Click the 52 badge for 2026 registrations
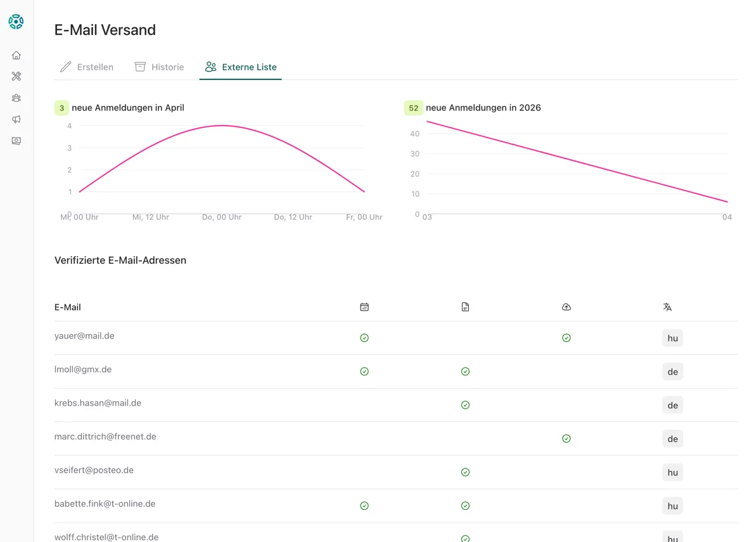The height and width of the screenshot is (542, 756). [x=413, y=108]
